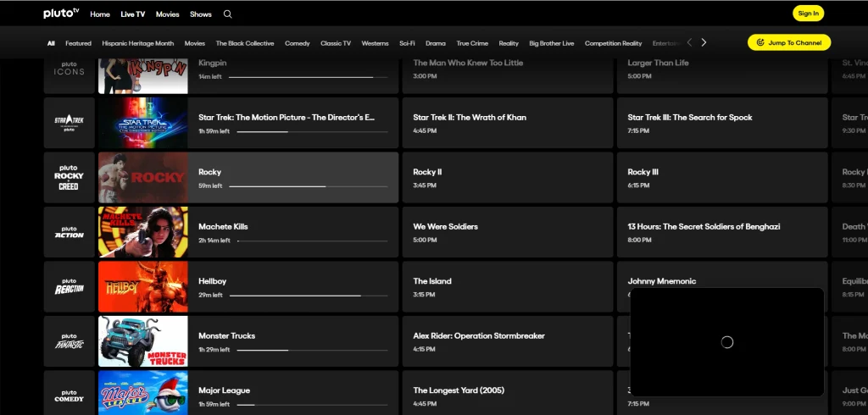Open the Major League thumbnail

[142, 393]
